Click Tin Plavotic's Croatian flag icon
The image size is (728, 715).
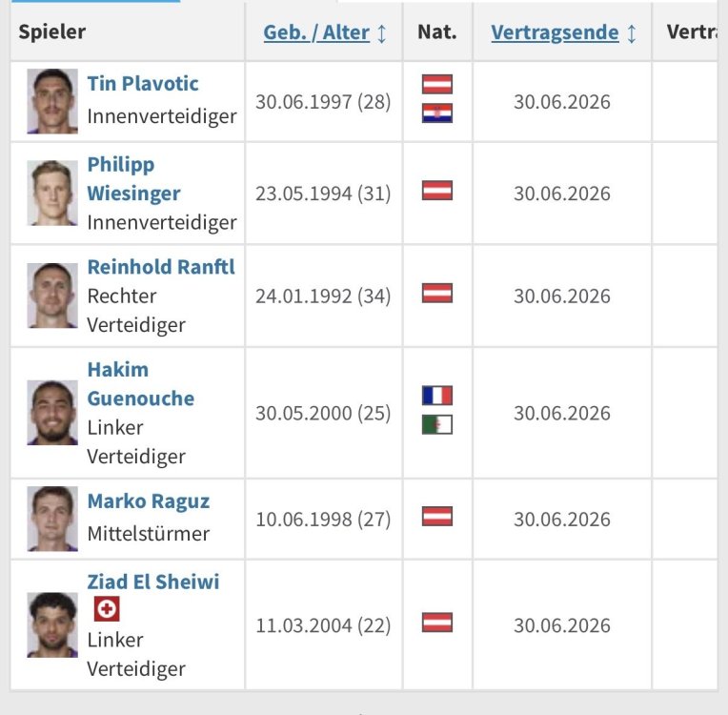pyautogui.click(x=437, y=113)
